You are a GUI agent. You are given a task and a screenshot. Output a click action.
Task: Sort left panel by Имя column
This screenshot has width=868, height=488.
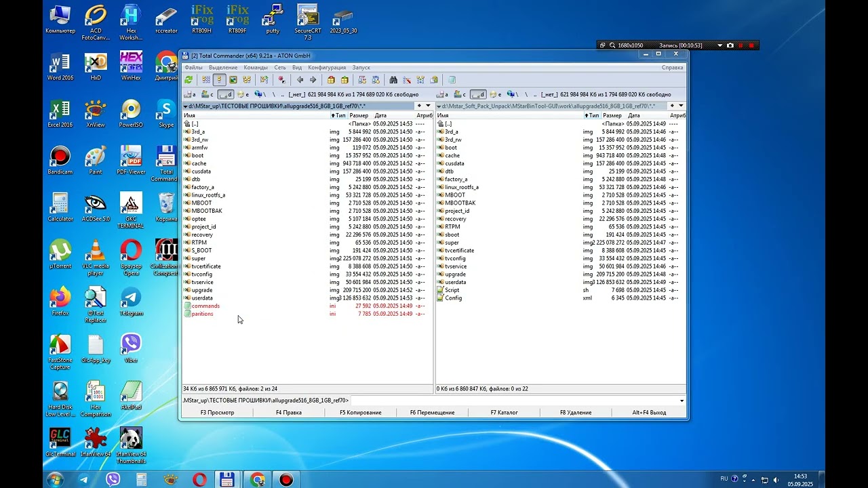pos(256,116)
